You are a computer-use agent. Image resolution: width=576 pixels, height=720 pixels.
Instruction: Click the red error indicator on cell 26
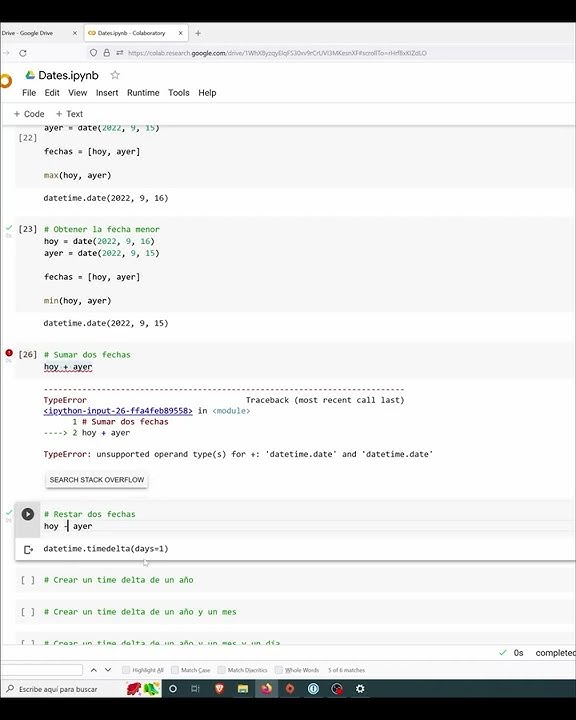[x=9, y=353]
